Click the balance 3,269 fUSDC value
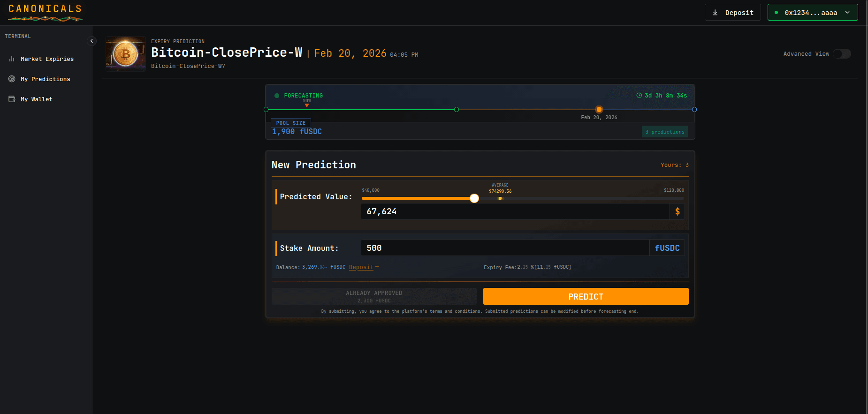The width and height of the screenshot is (868, 414). coord(323,267)
